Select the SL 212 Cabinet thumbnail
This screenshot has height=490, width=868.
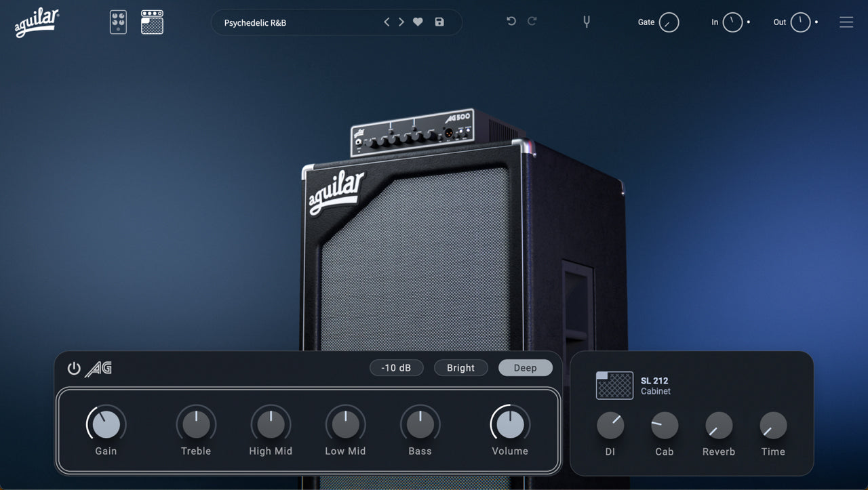click(x=614, y=385)
